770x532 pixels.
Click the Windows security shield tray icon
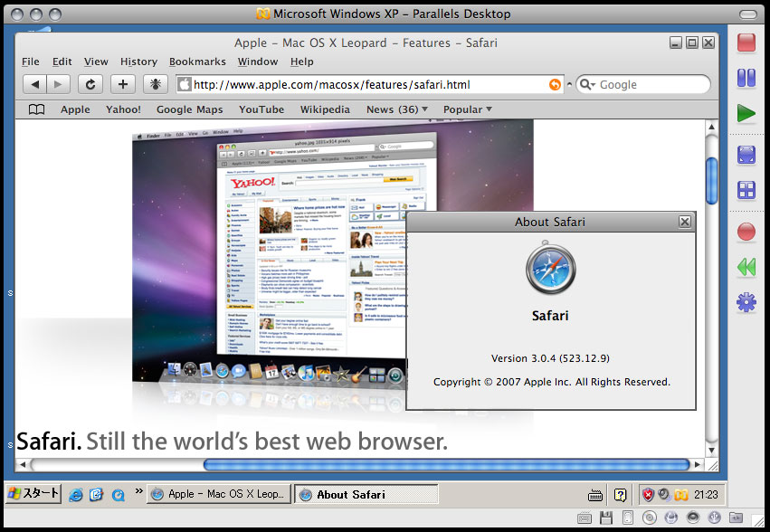648,495
